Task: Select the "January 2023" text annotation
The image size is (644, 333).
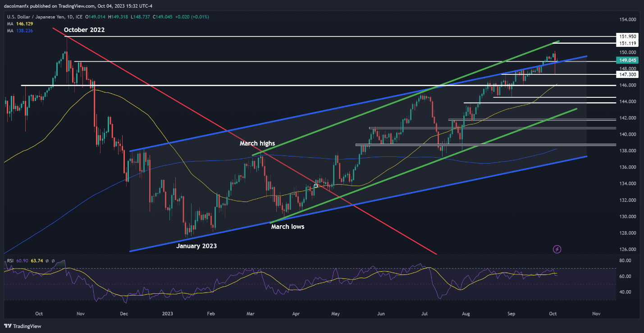Action: point(196,246)
